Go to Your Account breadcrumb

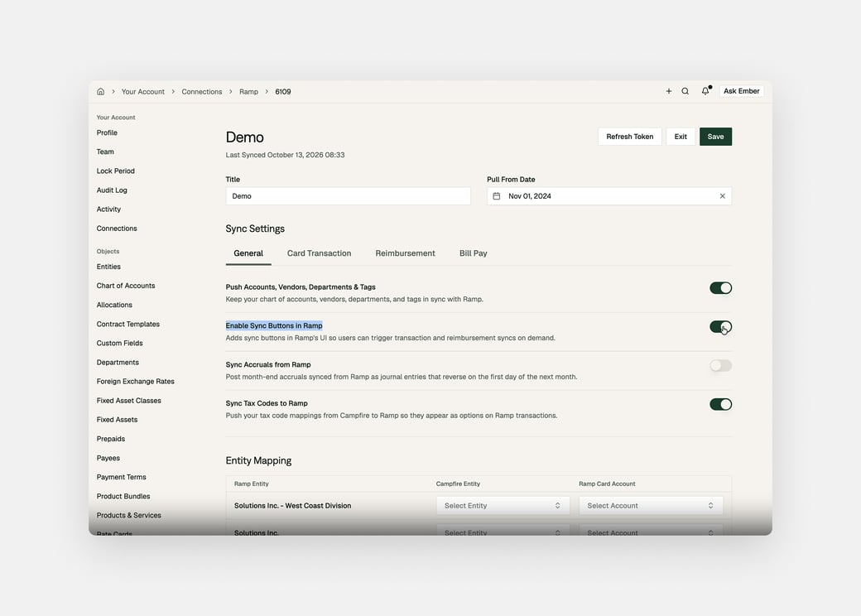tap(142, 92)
